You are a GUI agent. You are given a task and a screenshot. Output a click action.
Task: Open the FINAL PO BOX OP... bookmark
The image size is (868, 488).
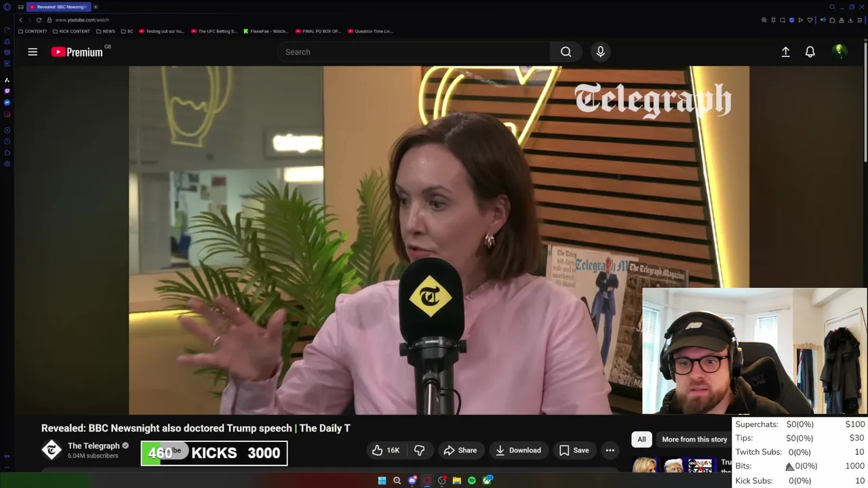tap(318, 31)
